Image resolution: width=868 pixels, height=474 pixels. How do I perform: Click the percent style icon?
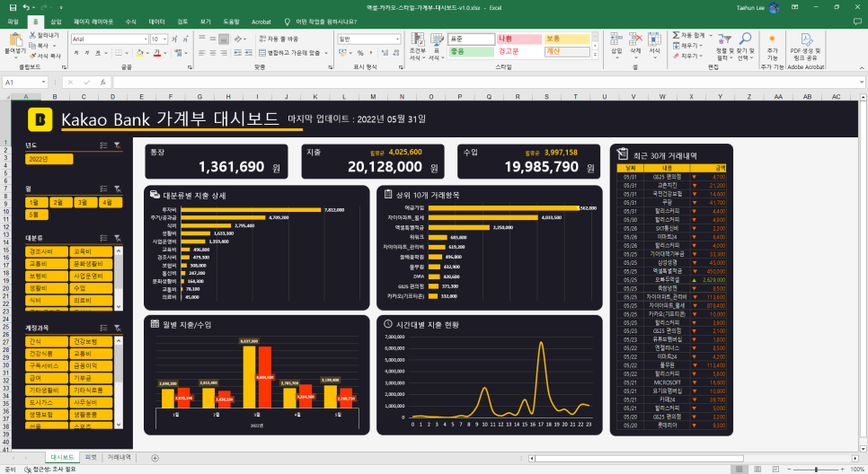[360, 53]
